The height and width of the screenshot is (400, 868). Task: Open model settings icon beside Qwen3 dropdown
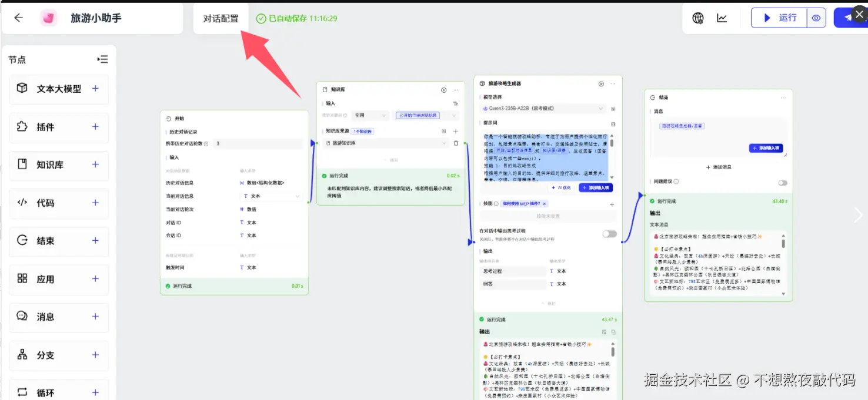[613, 109]
